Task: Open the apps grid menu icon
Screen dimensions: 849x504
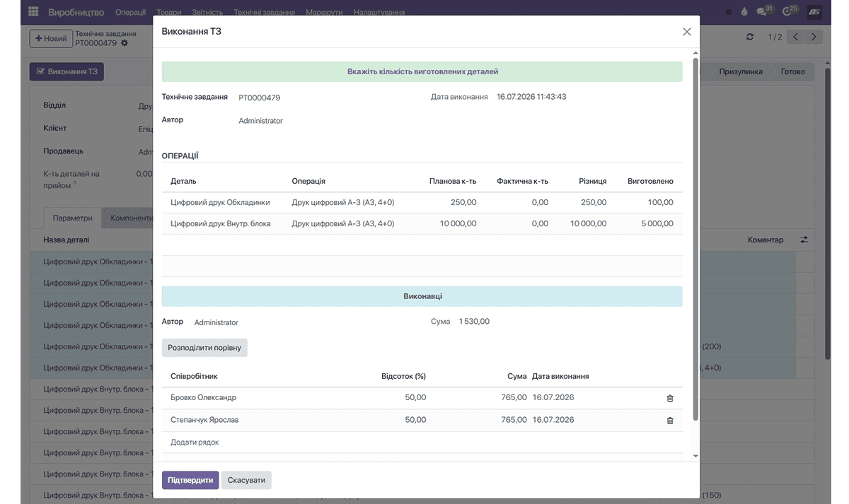Action: click(x=33, y=12)
